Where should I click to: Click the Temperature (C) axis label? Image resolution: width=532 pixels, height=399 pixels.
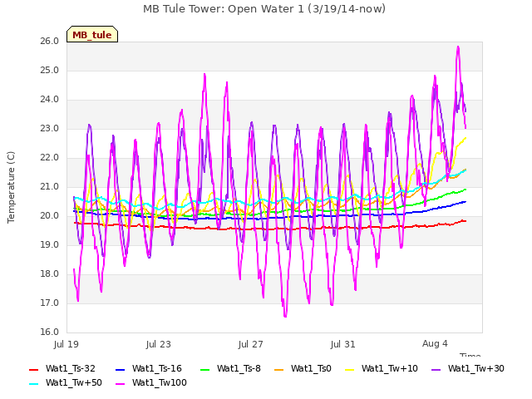click(x=11, y=187)
